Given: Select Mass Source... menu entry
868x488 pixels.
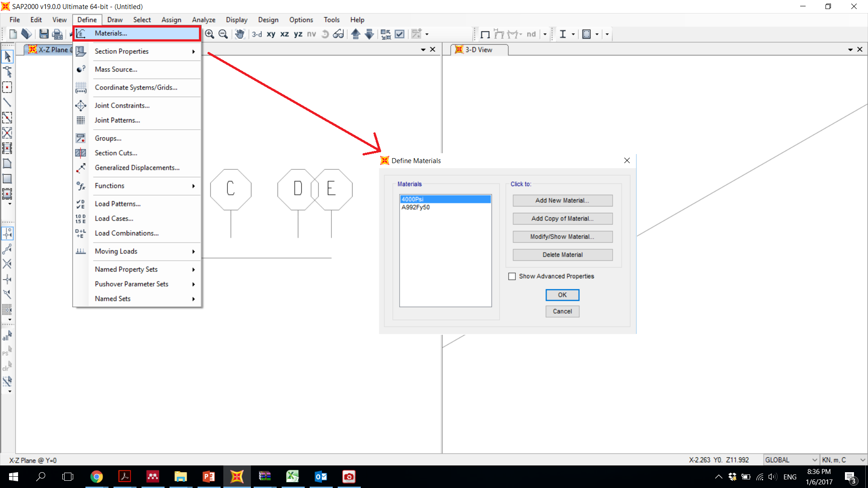Looking at the screenshot, I should coord(137,70).
